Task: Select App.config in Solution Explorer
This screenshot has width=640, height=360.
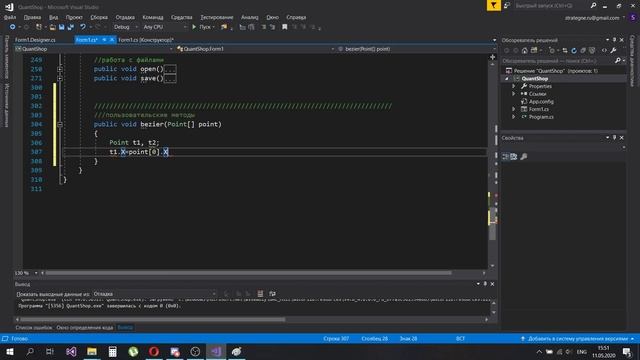Action: click(541, 102)
